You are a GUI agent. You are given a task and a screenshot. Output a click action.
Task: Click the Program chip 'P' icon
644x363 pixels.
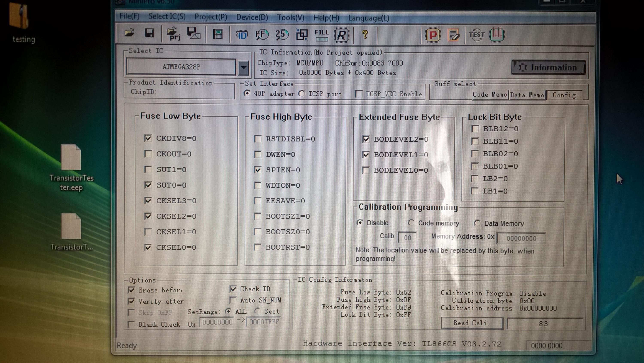433,35
